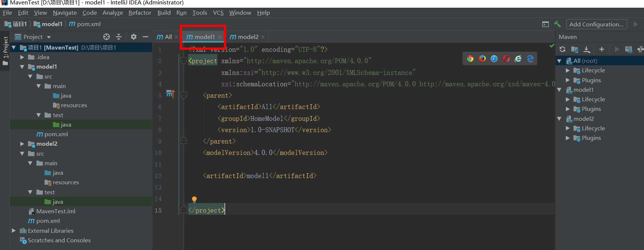Close the model2 editor tab
The height and width of the screenshot is (250, 644).
click(x=263, y=37)
